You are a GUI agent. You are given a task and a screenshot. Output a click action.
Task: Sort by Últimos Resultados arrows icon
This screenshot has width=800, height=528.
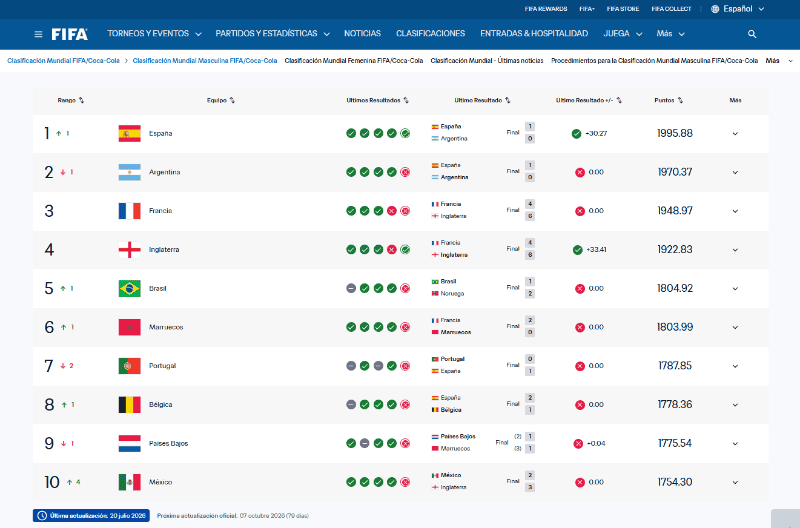coord(406,100)
